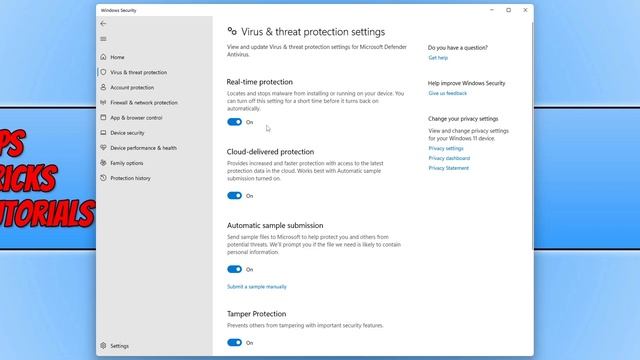Click the gears icon beside the page title

(232, 31)
